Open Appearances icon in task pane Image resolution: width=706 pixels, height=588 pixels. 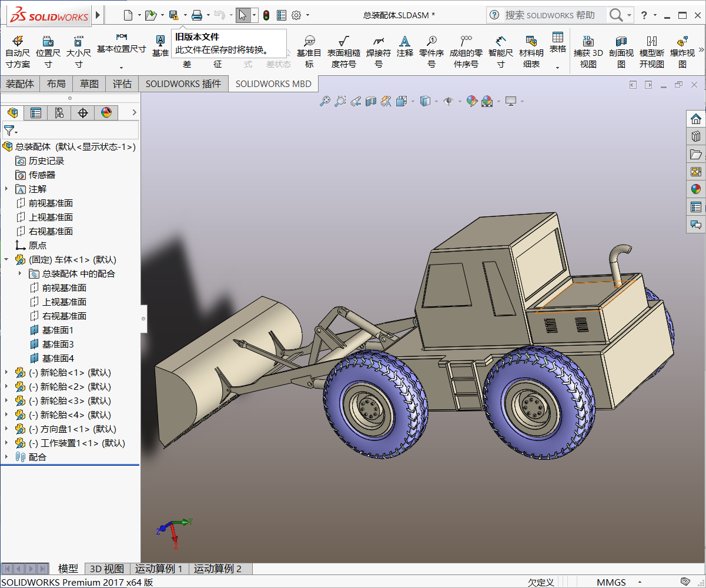pyautogui.click(x=696, y=189)
